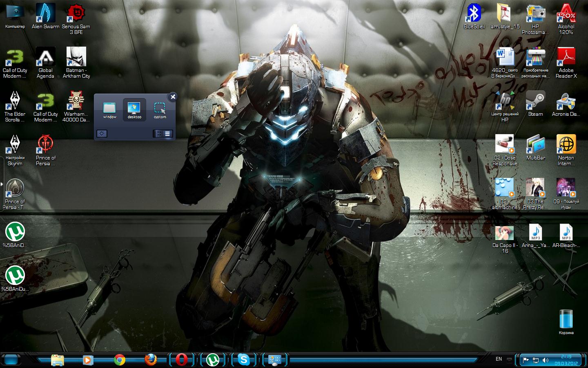This screenshot has height=368, width=588.
Task: Select the 03 The Pretty Re... video file
Action: click(535, 194)
